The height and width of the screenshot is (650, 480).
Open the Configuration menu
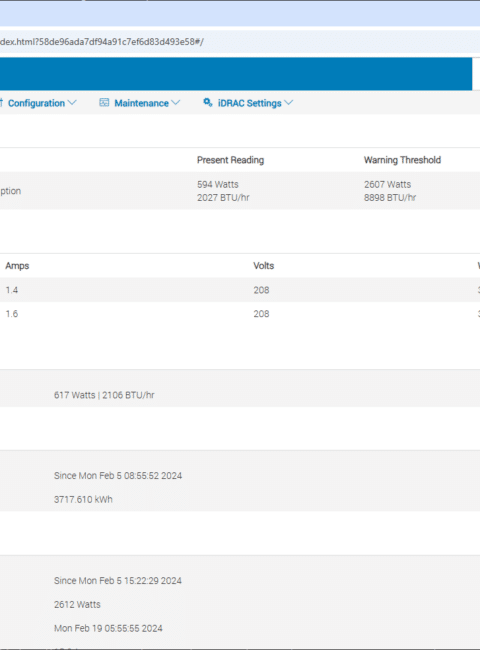point(38,103)
